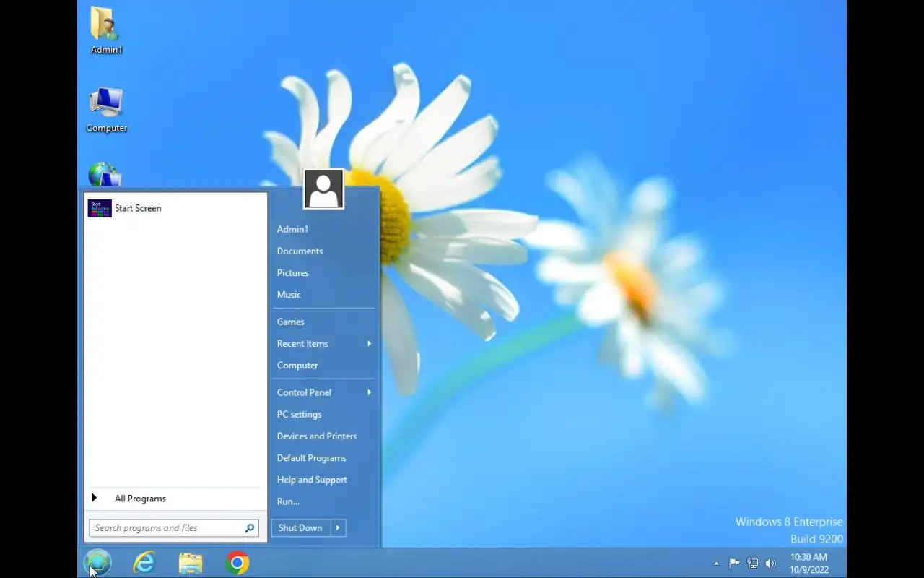Focus the Search programs and files box
This screenshot has width=924, height=578.
pos(173,528)
